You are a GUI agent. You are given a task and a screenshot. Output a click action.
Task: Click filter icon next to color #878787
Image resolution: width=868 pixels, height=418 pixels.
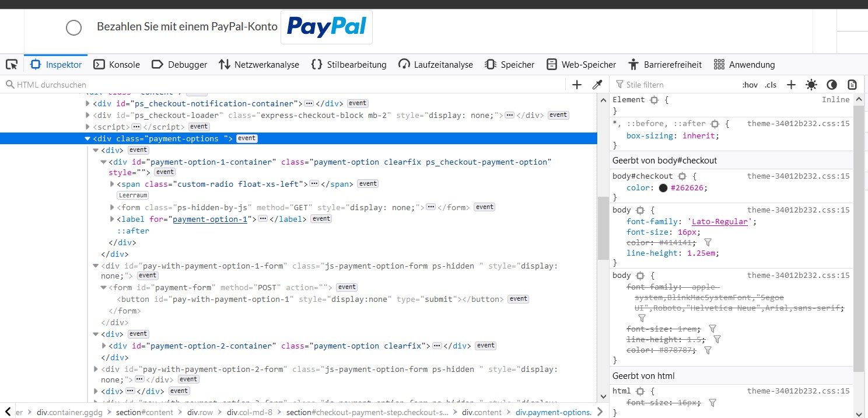708,350
